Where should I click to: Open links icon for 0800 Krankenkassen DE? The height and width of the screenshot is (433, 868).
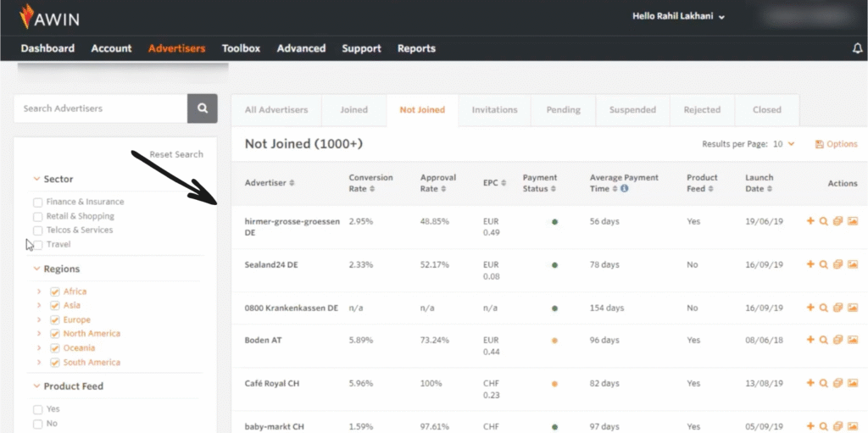(x=837, y=308)
